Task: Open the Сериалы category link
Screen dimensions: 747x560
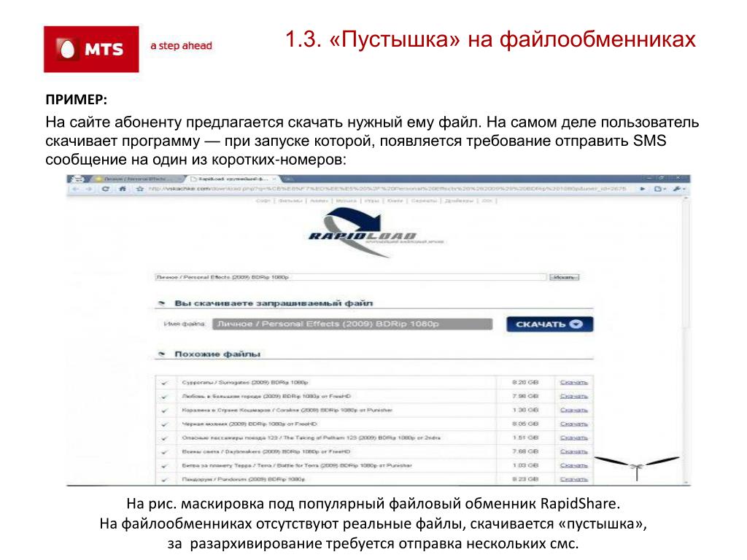Action: pos(424,201)
